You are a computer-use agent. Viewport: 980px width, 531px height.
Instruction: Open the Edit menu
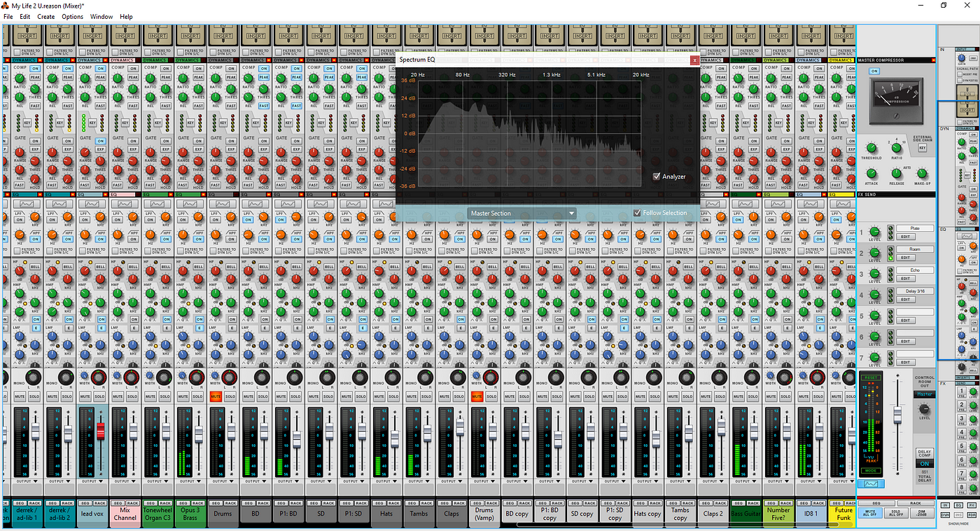(25, 16)
